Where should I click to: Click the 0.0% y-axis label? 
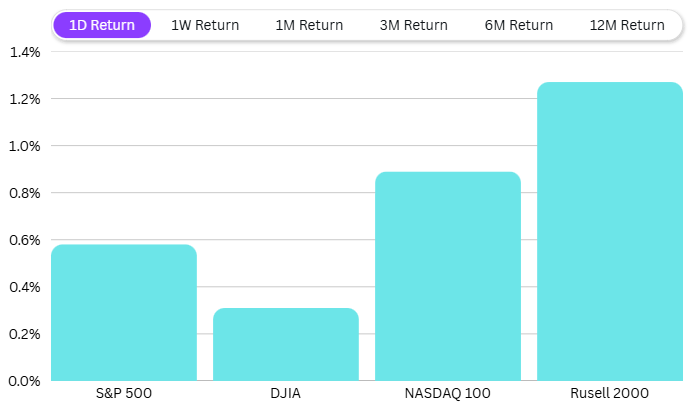[x=24, y=381]
